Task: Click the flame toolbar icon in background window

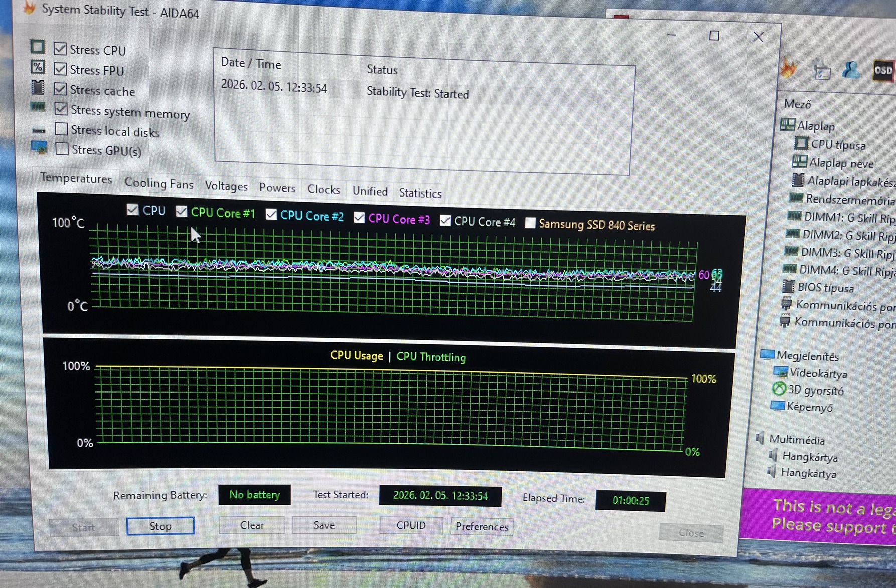Action: click(x=789, y=68)
